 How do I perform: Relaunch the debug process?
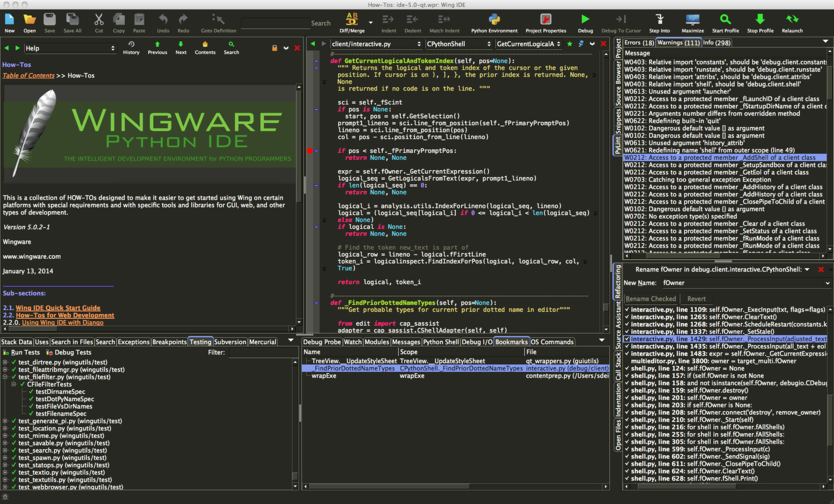click(792, 19)
